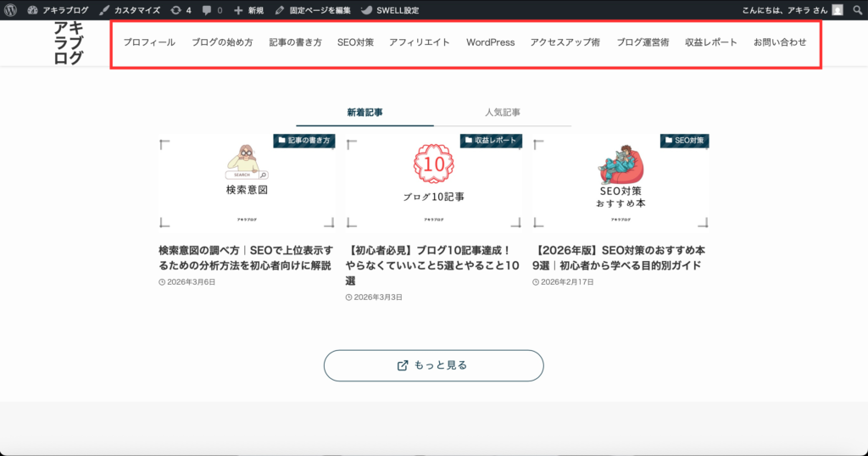Select the 新着記事 tab

[364, 112]
